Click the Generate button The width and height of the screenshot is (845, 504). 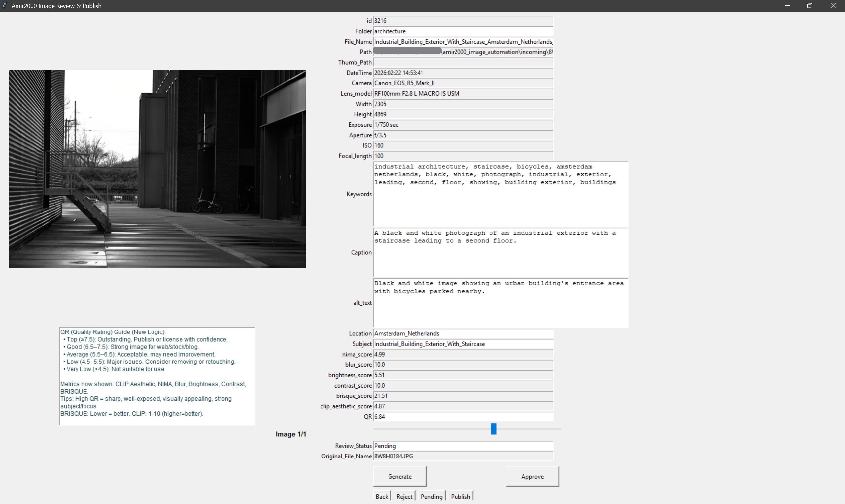click(x=400, y=476)
